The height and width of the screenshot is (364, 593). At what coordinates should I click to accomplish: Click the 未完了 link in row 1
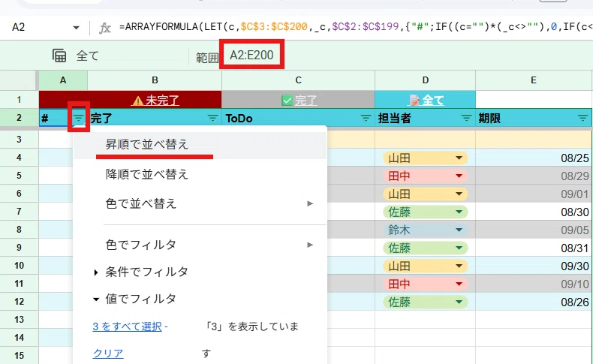[162, 100]
